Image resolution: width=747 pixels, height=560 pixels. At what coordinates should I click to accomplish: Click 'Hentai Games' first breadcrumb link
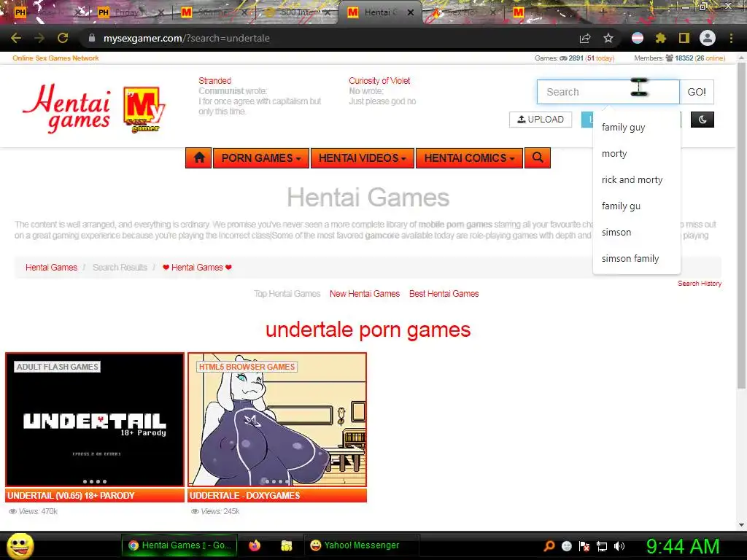[51, 268]
